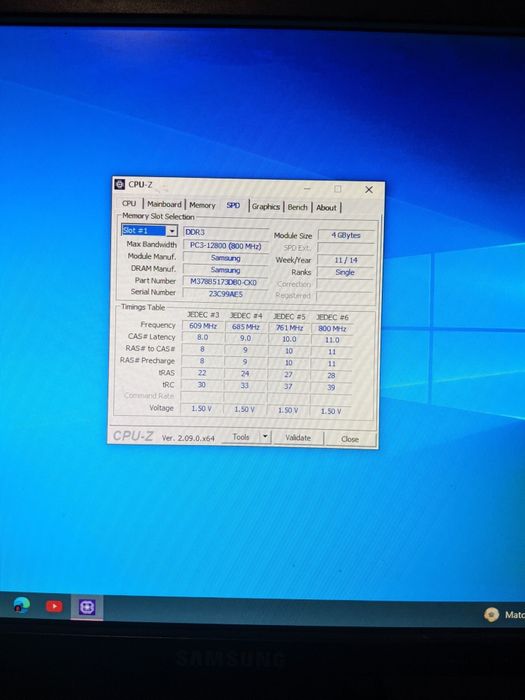Click the tRC value 30
This screenshot has height=700, width=525.
click(x=201, y=384)
